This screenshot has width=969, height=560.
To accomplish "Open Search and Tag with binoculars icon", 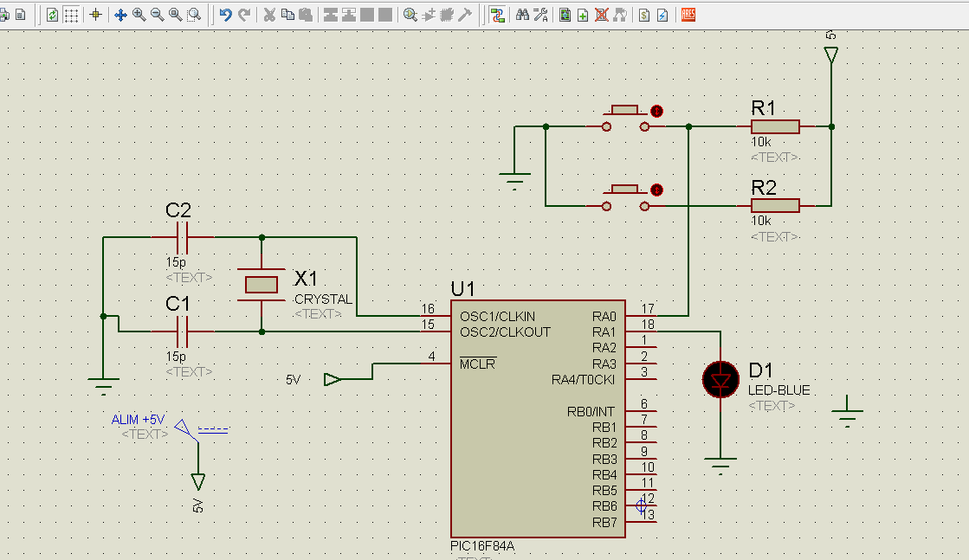I will click(522, 15).
